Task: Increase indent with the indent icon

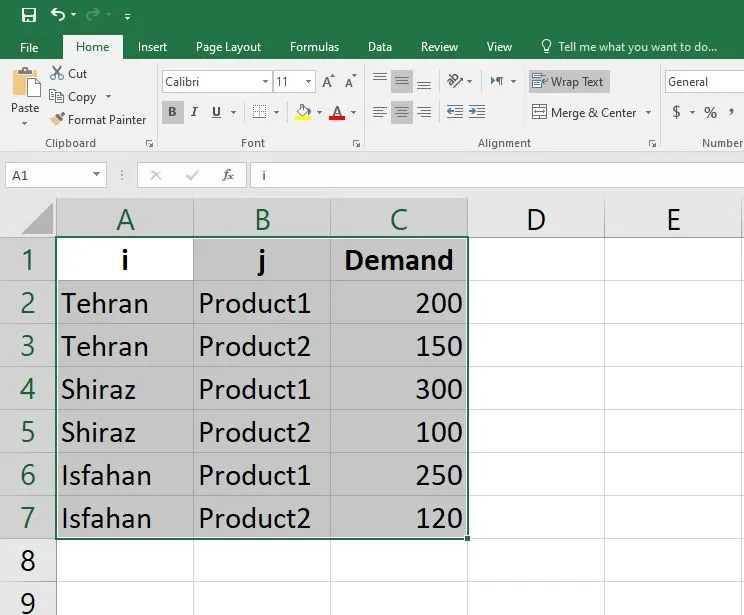Action: click(476, 112)
